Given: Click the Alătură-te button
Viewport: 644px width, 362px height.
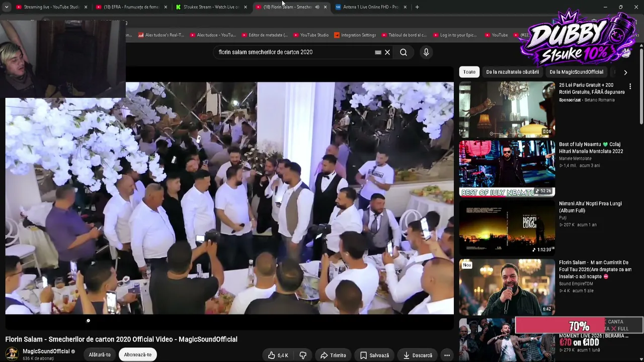Looking at the screenshot, I should pos(100,355).
